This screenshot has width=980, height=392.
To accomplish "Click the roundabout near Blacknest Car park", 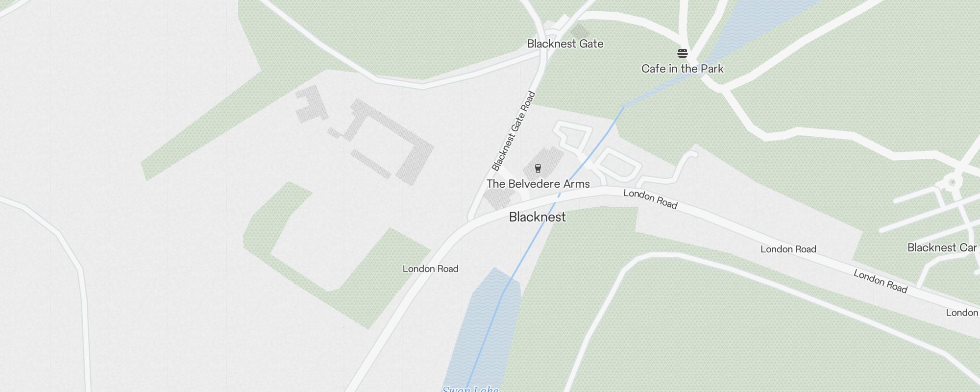I will (952, 183).
